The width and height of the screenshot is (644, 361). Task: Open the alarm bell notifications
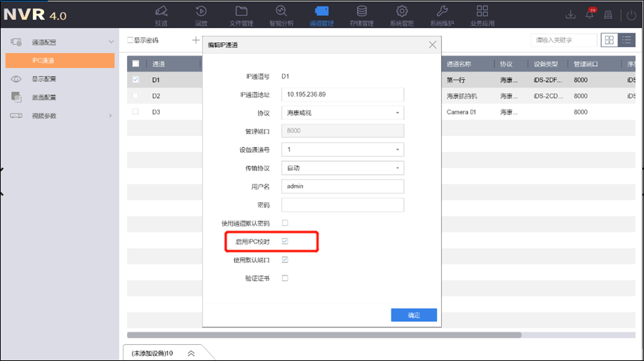(x=590, y=14)
